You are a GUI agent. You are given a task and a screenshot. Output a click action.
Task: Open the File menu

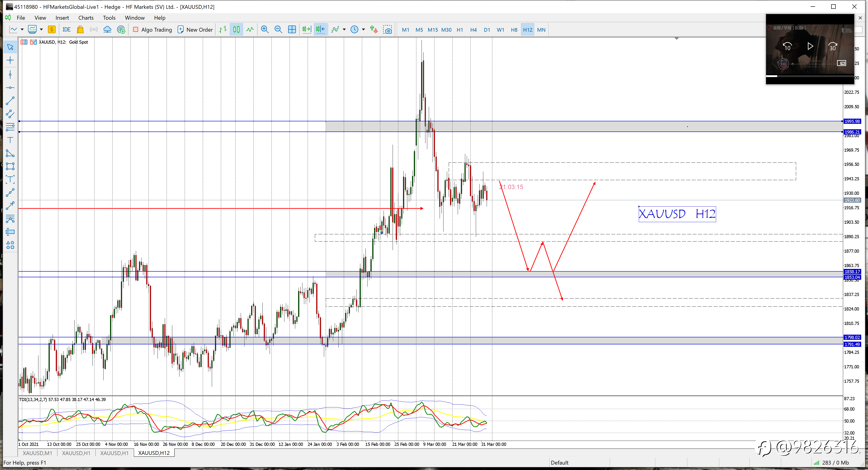pos(21,18)
